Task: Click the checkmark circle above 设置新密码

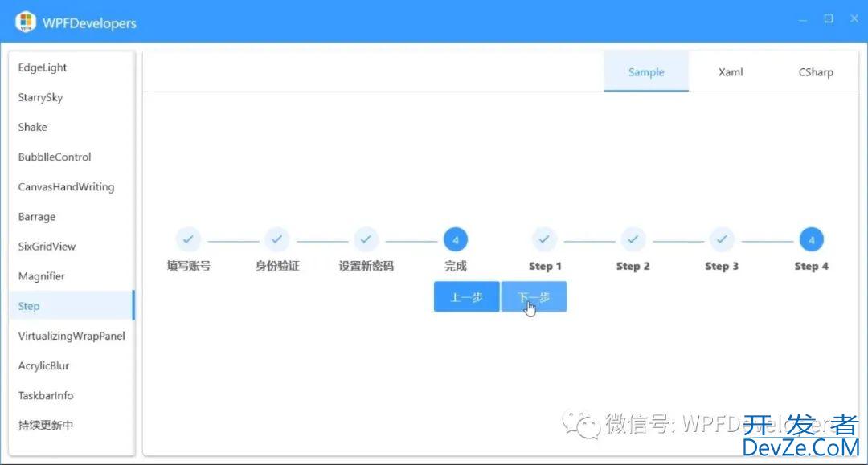Action: [366, 239]
